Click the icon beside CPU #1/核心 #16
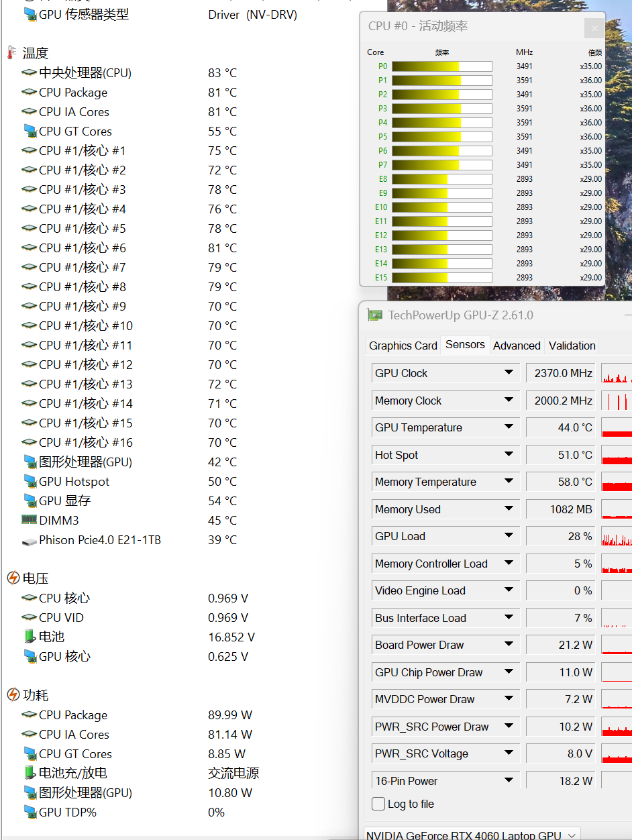632x840 pixels. [29, 442]
